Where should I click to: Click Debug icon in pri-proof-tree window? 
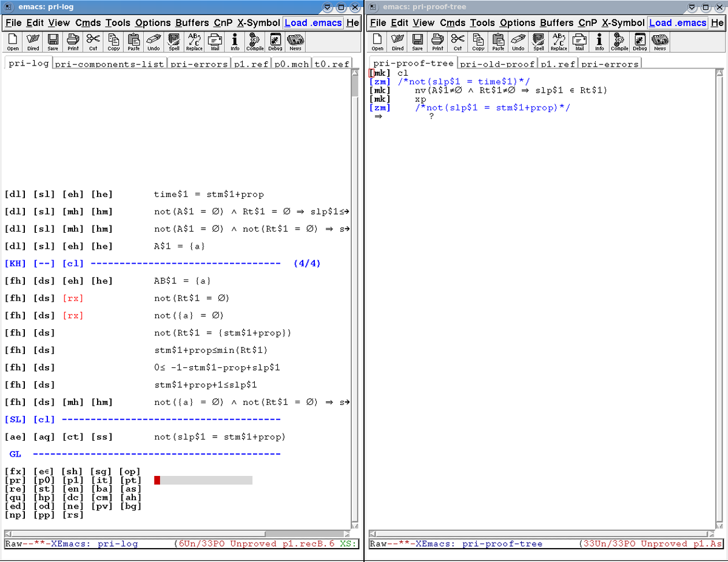point(639,41)
